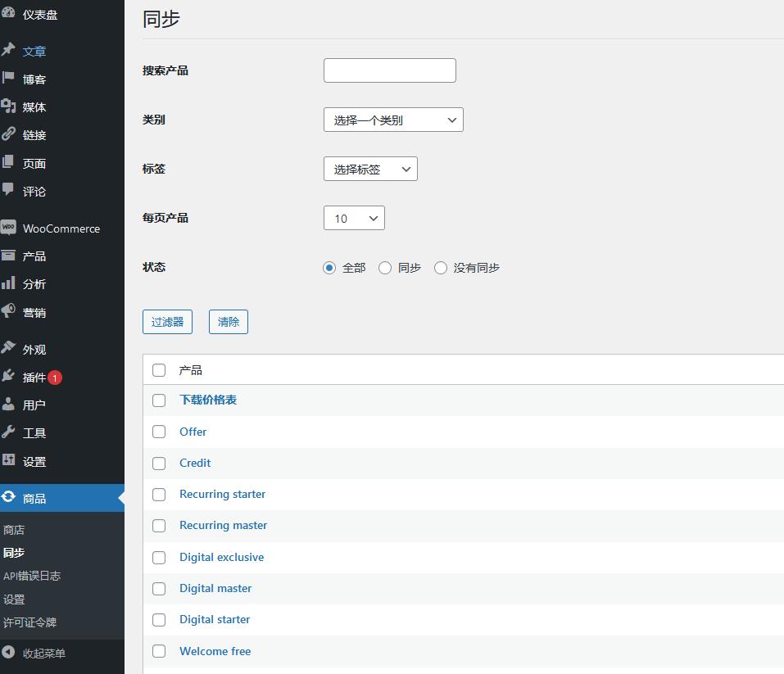This screenshot has width=784, height=674.
Task: Click the collapse arrow icon beside 收起菜单
Action: [8, 653]
